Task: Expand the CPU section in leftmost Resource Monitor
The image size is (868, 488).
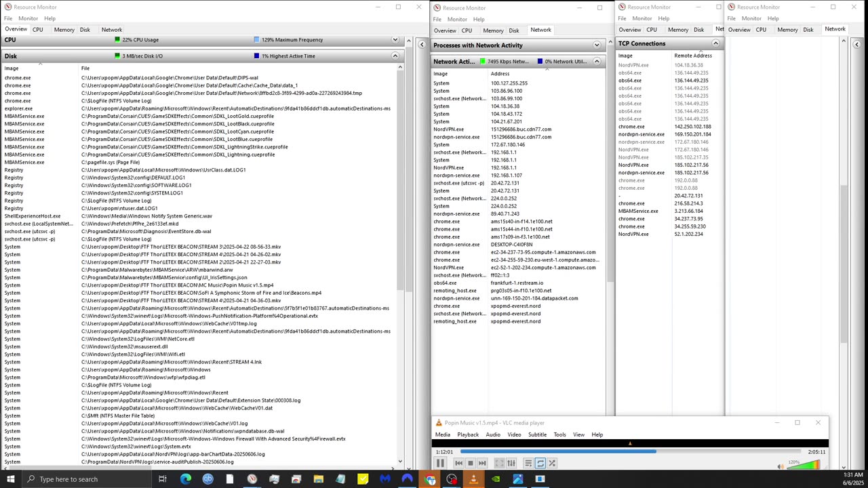Action: 395,40
